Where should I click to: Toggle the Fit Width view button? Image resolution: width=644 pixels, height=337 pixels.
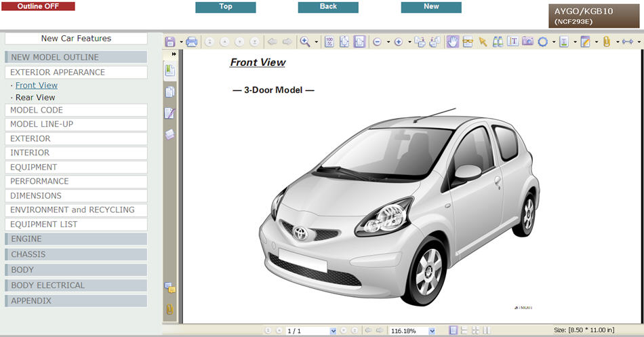coord(359,42)
